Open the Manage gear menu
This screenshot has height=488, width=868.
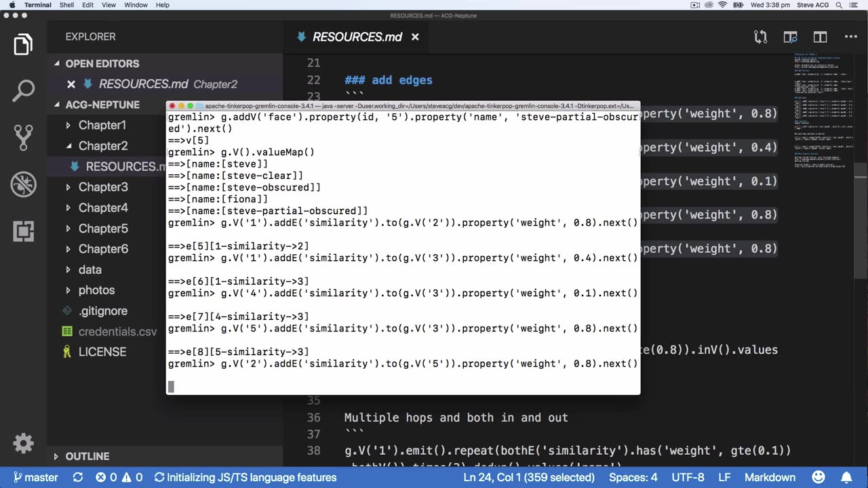click(23, 443)
